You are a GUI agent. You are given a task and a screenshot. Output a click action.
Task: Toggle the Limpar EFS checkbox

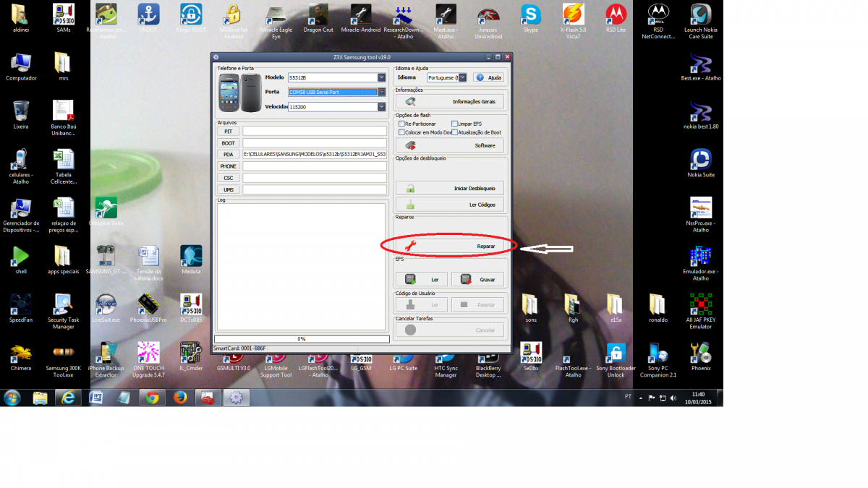click(x=454, y=124)
